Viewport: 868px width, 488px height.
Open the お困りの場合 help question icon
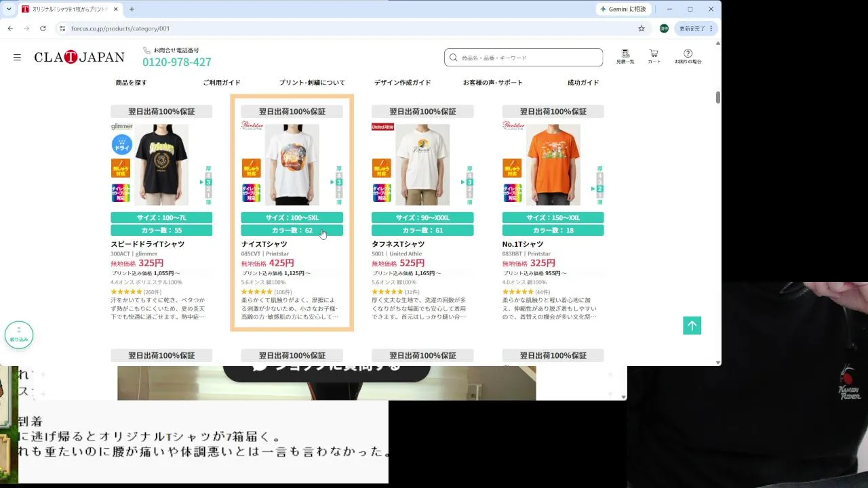coord(688,56)
